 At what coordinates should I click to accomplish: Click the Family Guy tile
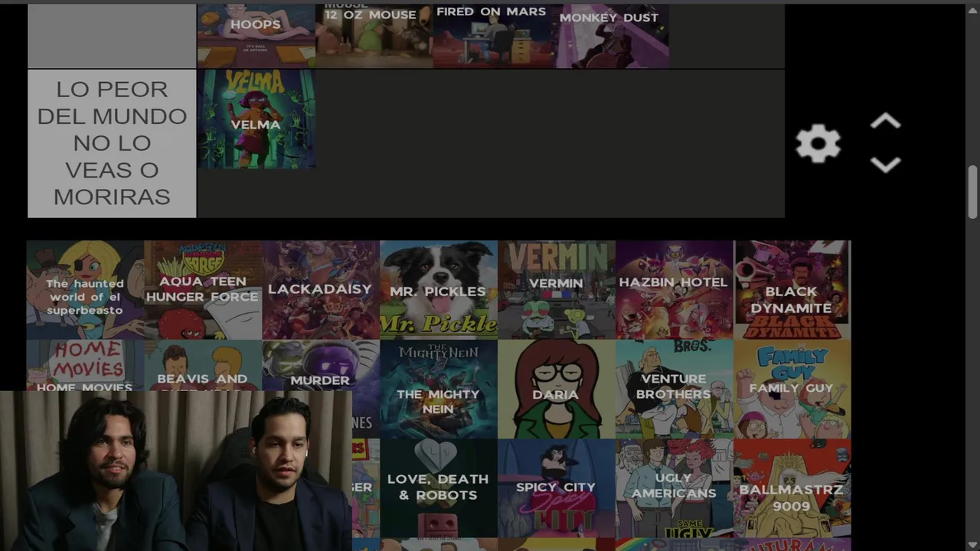click(x=792, y=389)
